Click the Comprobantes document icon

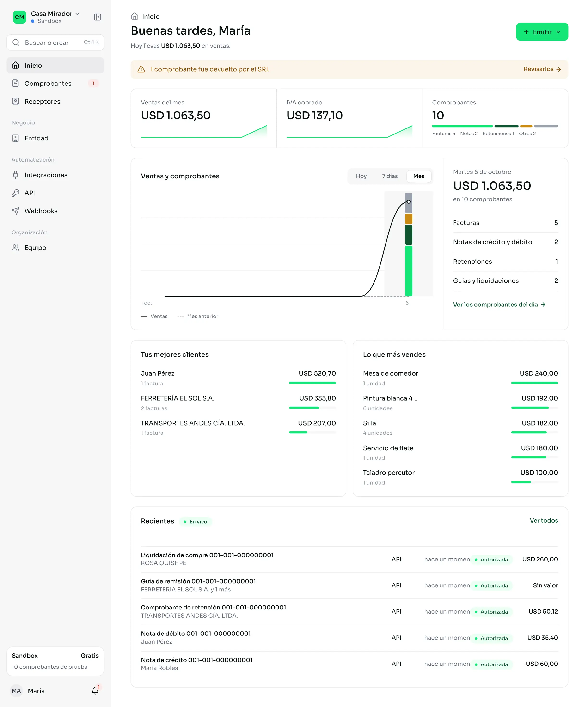click(x=15, y=83)
